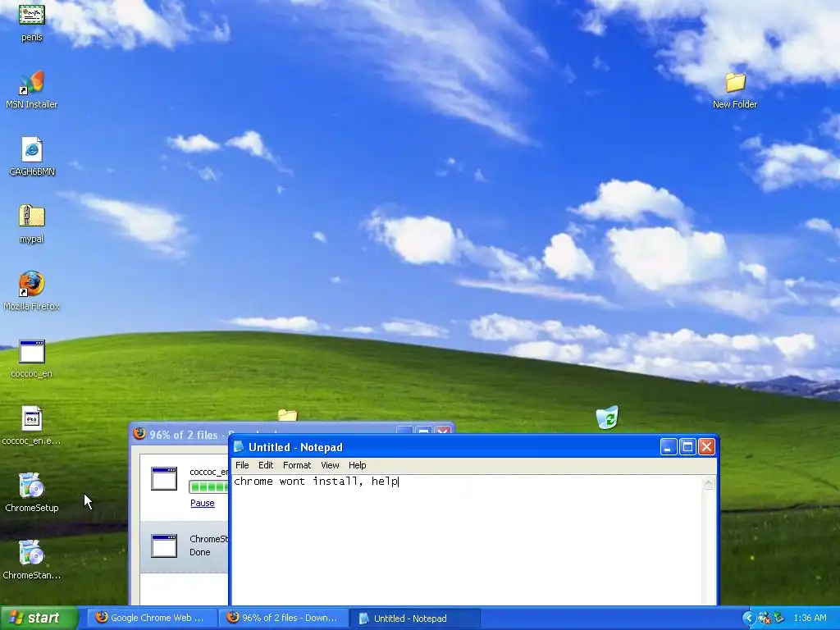Switch to Google Chrome Web taskbar button
Image resolution: width=840 pixels, height=630 pixels.
[x=151, y=619]
